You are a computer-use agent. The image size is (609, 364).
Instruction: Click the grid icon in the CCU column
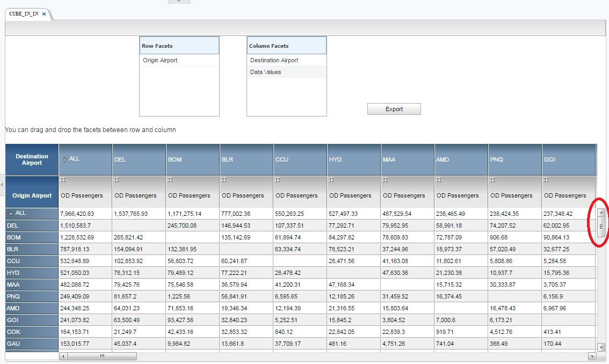[278, 180]
